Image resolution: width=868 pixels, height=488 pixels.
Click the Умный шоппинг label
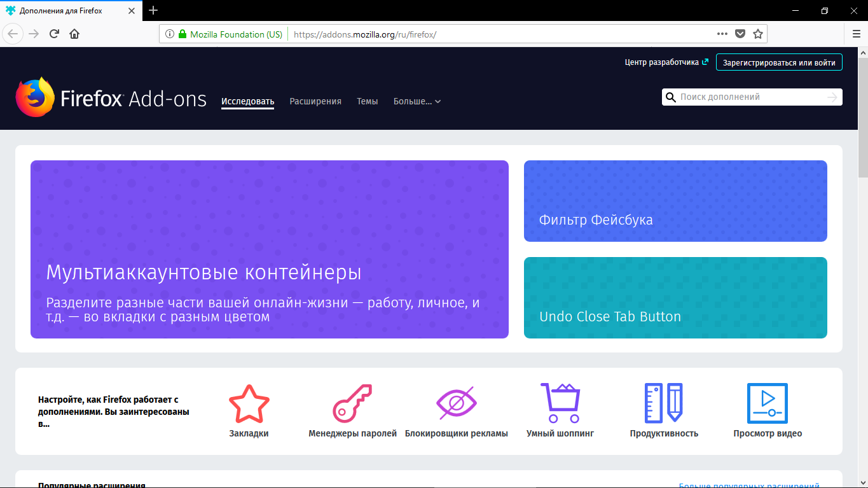pos(560,433)
